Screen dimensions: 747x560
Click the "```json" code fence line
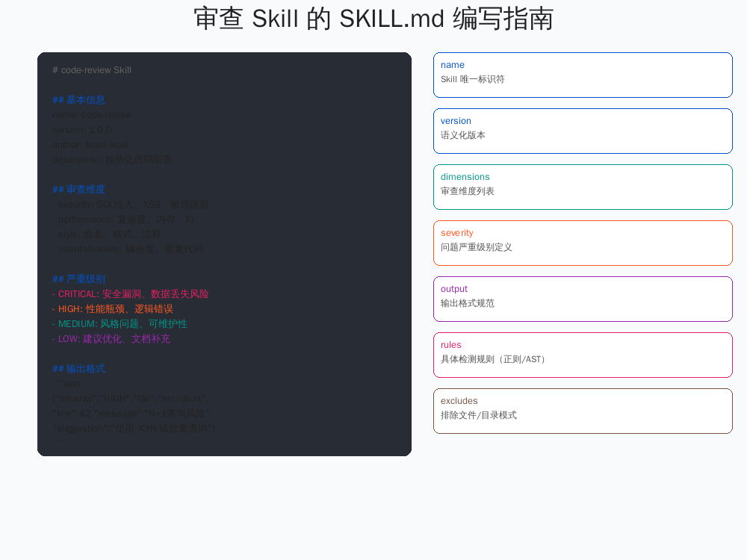coord(66,384)
